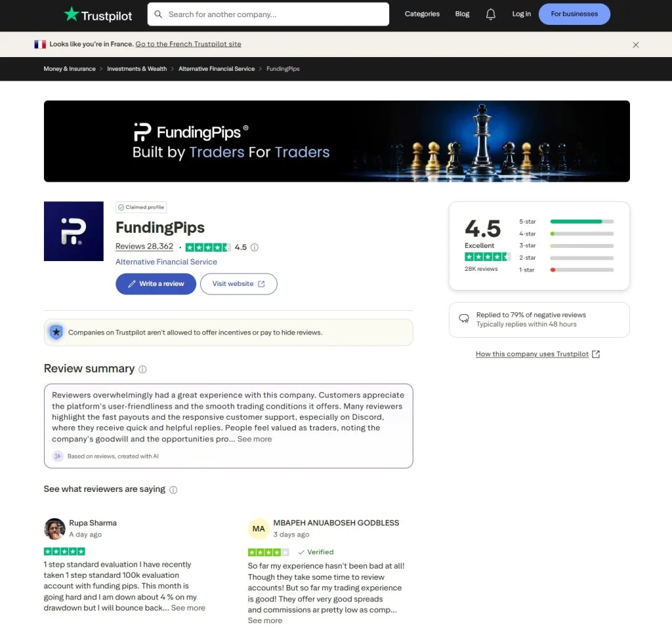Dismiss the France site banner
The width and height of the screenshot is (672, 629).
(635, 45)
